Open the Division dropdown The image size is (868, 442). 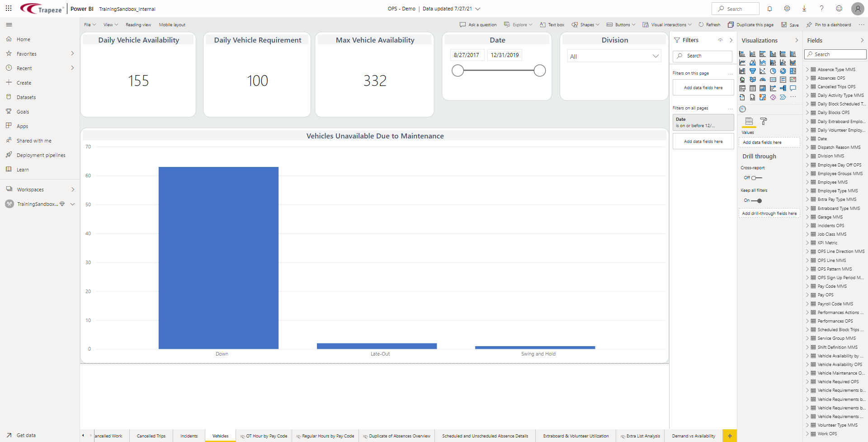point(656,56)
